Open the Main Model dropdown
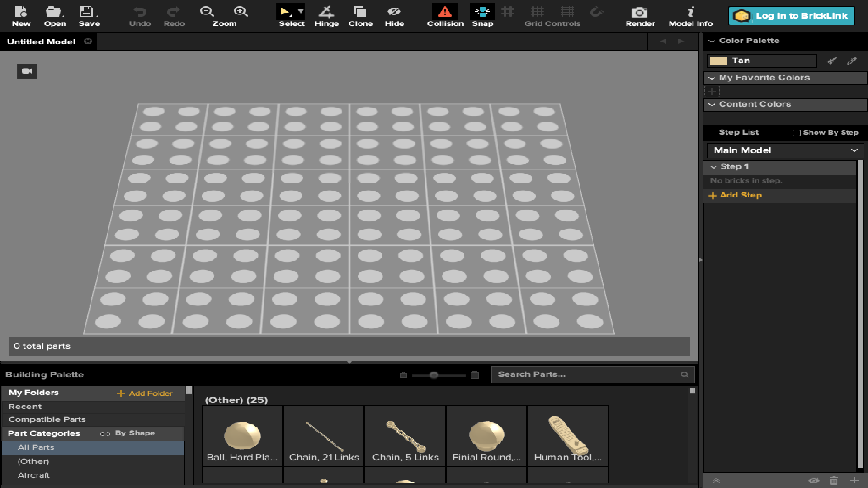The width and height of the screenshot is (868, 488). point(785,150)
